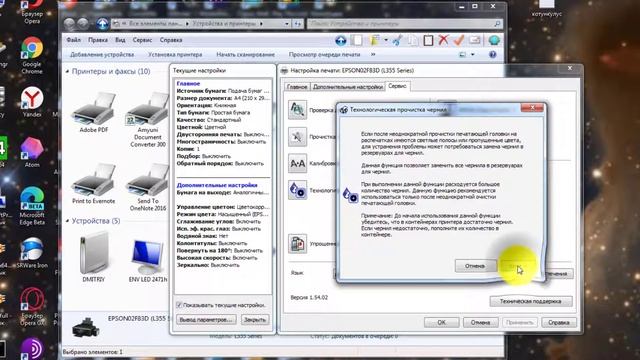Open the Вид menu
This screenshot has height=360, width=640.
(x=120, y=40)
